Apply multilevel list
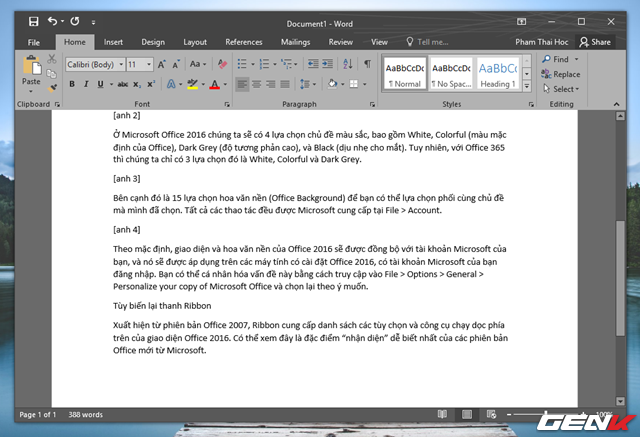The width and height of the screenshot is (640, 437). click(287, 64)
